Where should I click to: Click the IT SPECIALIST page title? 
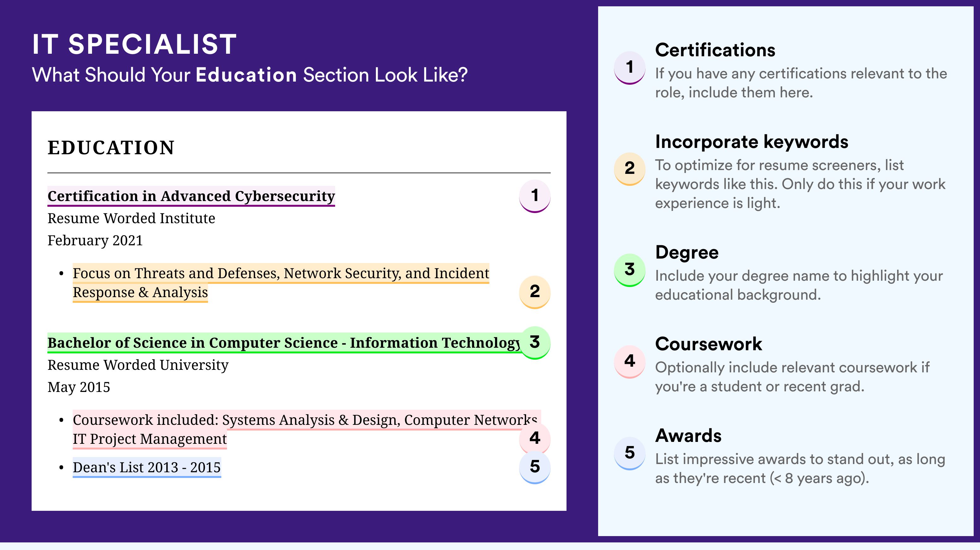coord(135,44)
